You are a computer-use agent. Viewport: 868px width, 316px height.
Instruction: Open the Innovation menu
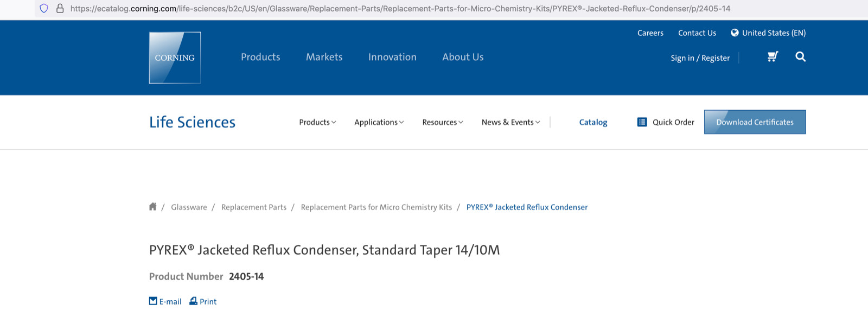(392, 57)
